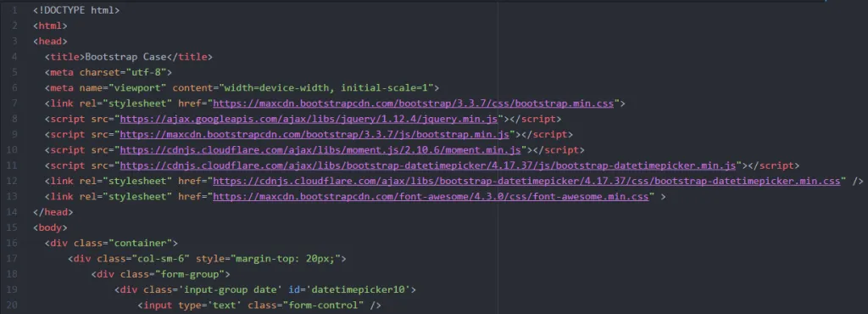Click the opening head tag

pyautogui.click(x=50, y=41)
